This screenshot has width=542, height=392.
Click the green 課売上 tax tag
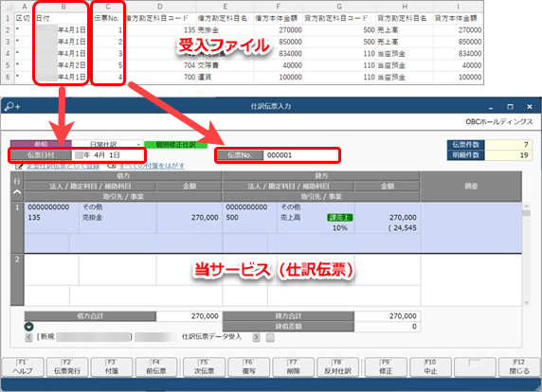340,218
